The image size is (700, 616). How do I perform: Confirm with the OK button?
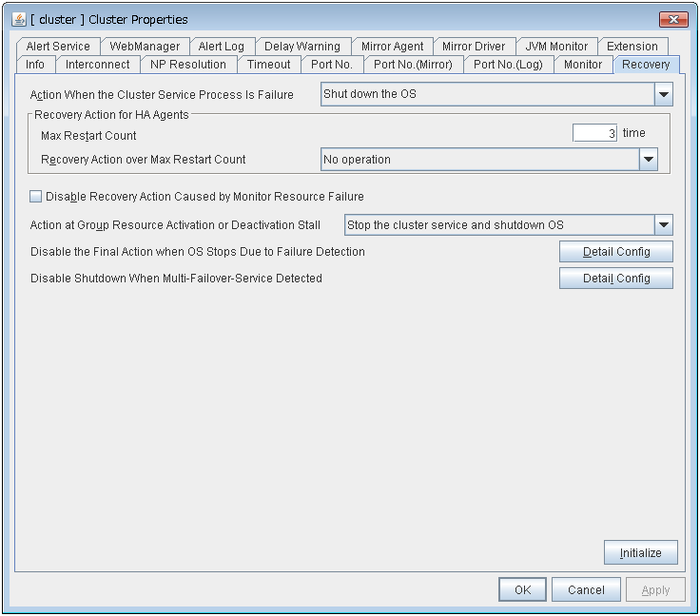522,589
